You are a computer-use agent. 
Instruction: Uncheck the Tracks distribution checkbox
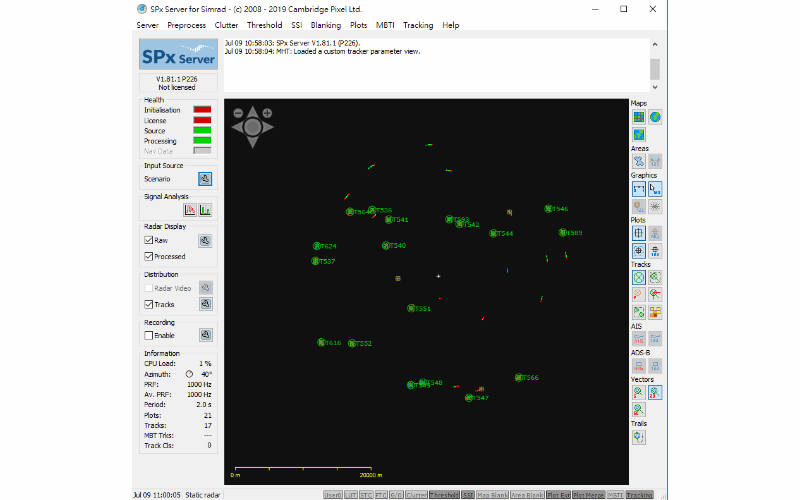tap(148, 304)
